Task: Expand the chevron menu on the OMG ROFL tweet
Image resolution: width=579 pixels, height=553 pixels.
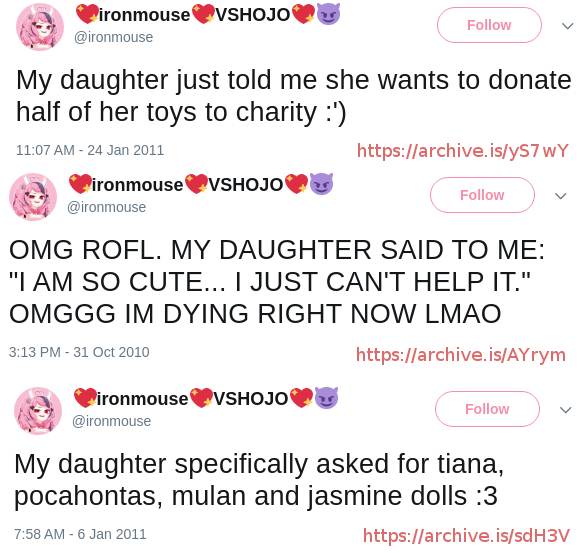Action: (561, 196)
